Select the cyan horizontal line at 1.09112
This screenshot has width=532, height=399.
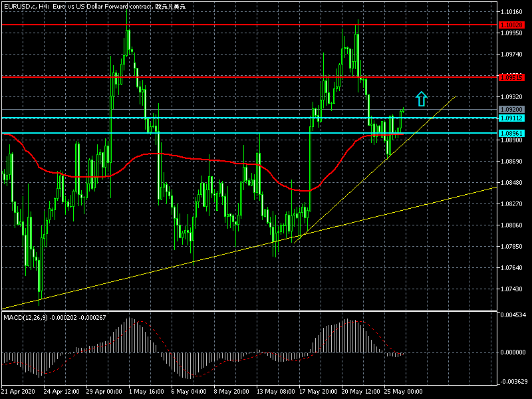tap(249, 118)
